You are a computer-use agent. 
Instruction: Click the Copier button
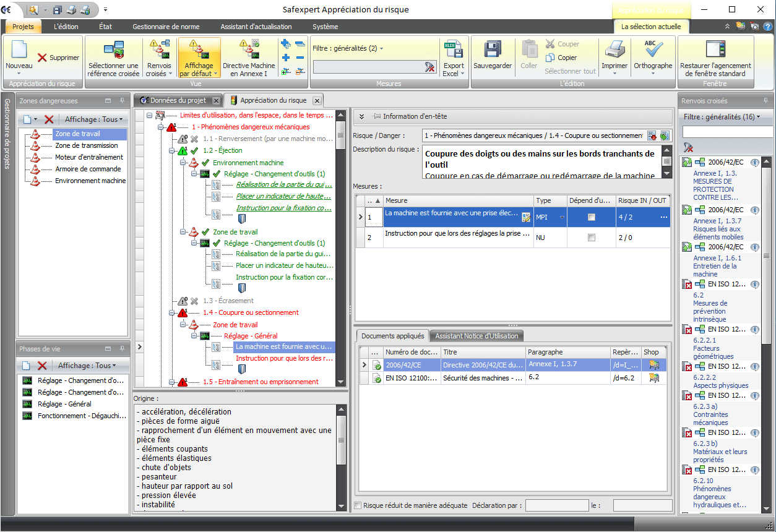tap(561, 58)
